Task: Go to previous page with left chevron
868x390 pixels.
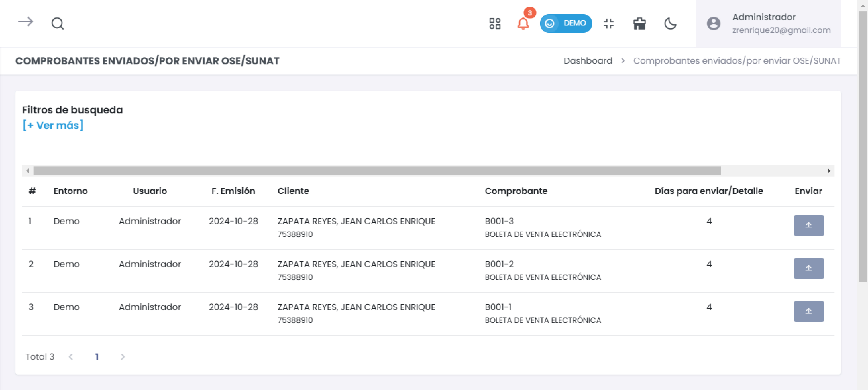Action: [71, 357]
